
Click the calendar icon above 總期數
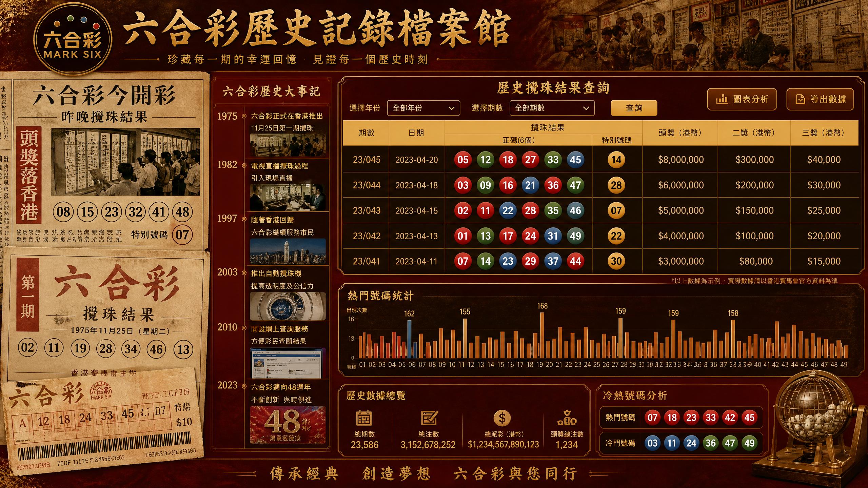[x=364, y=418]
